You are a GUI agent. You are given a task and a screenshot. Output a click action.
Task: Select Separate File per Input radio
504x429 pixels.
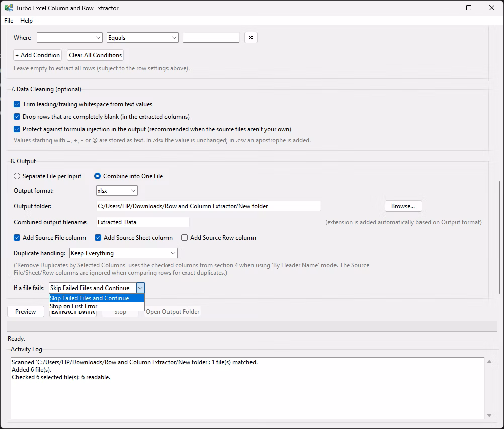(x=17, y=176)
